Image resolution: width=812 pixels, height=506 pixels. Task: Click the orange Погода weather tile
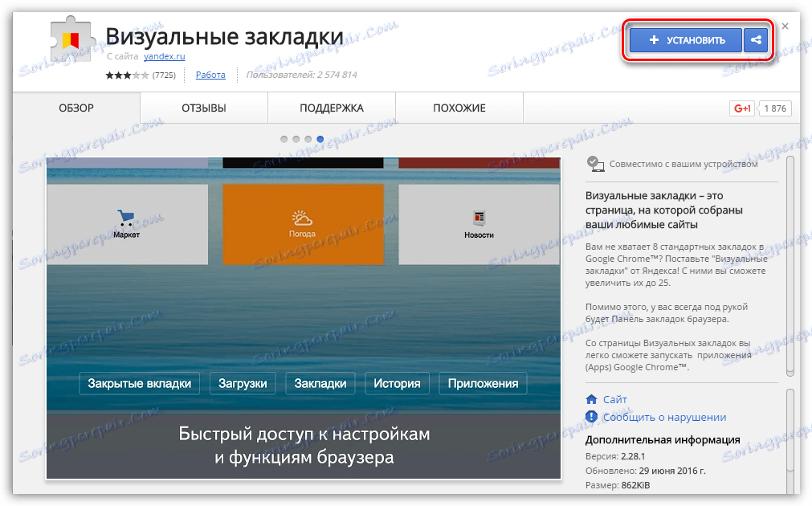coord(303,224)
